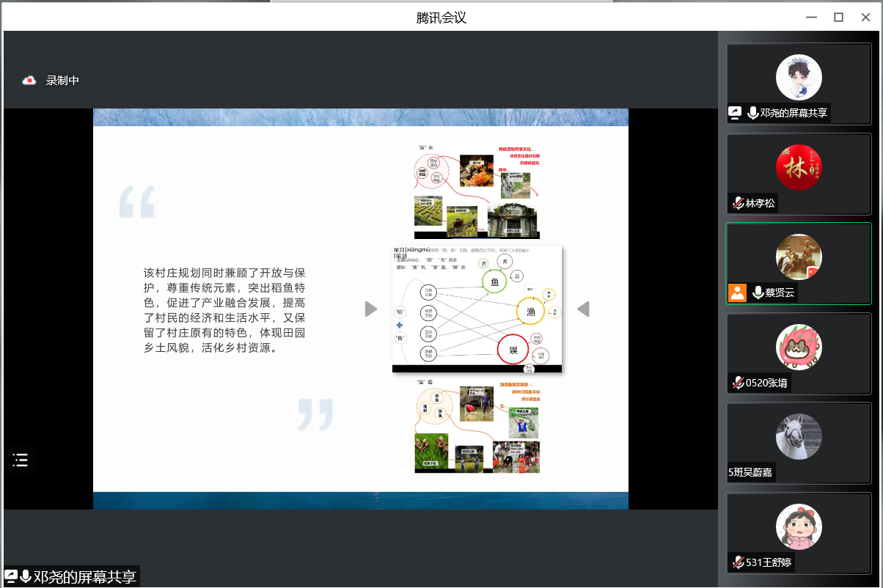Click the orange host icon beside 蔡贤云
Image resolution: width=883 pixels, height=588 pixels.
coord(737,293)
